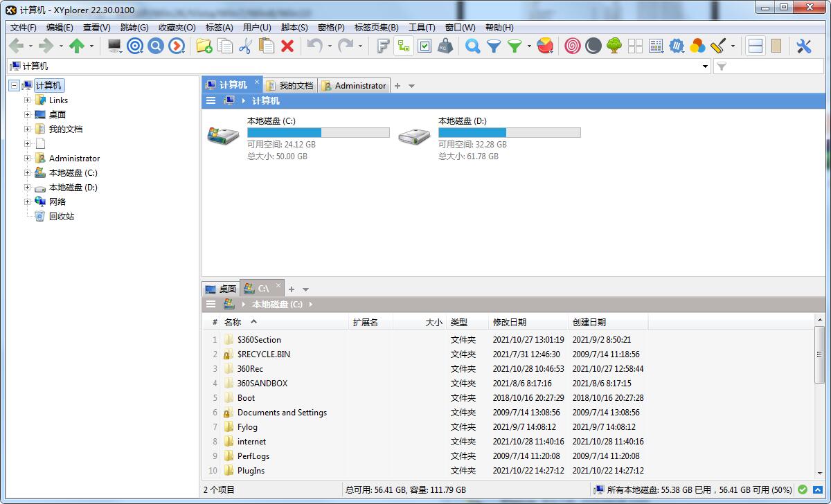Delete with the red X toolbar icon
This screenshot has width=831, height=504.
point(287,46)
